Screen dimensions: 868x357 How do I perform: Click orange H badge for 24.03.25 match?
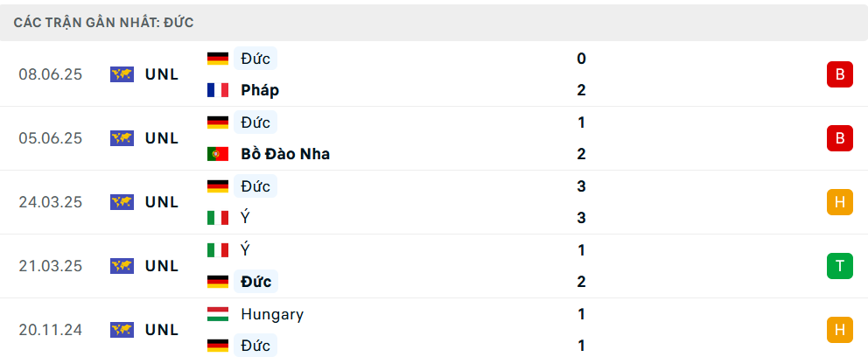839,202
